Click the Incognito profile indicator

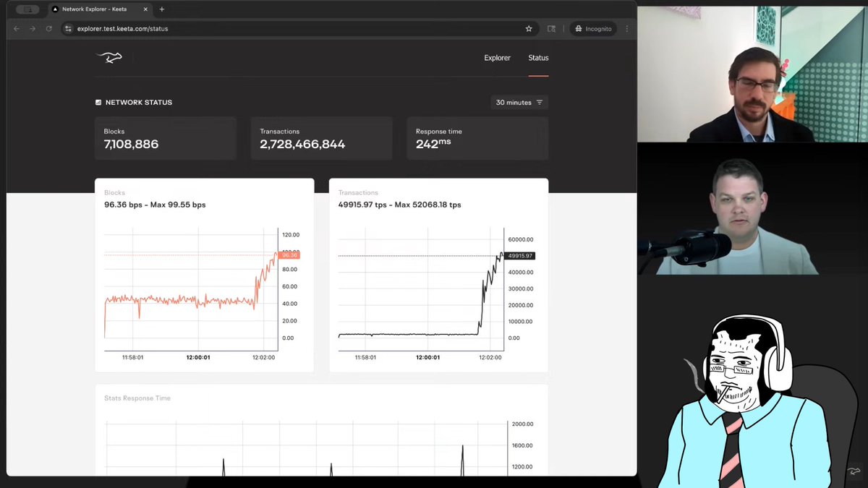coord(592,28)
